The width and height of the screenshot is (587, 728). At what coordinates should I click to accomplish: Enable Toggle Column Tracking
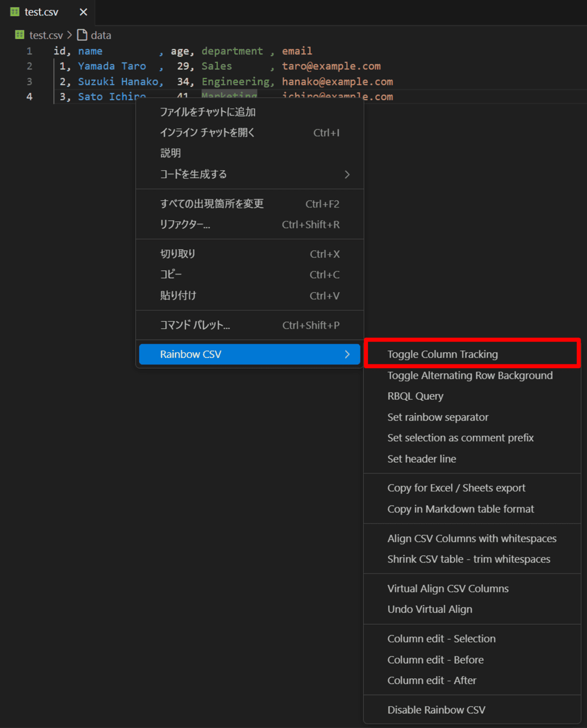click(442, 354)
